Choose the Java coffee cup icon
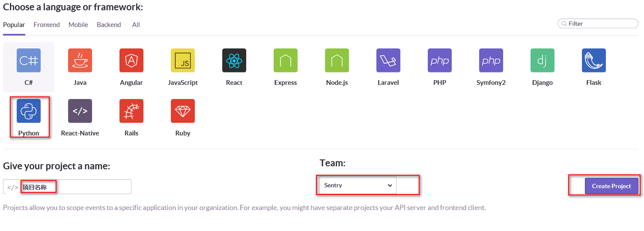Screen dimensions: 644x231 (80, 60)
